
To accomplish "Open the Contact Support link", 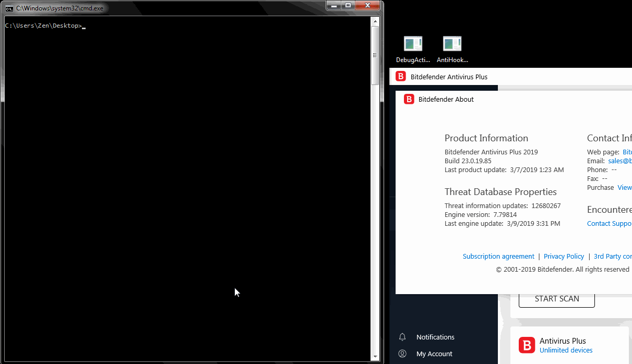I will pos(609,224).
